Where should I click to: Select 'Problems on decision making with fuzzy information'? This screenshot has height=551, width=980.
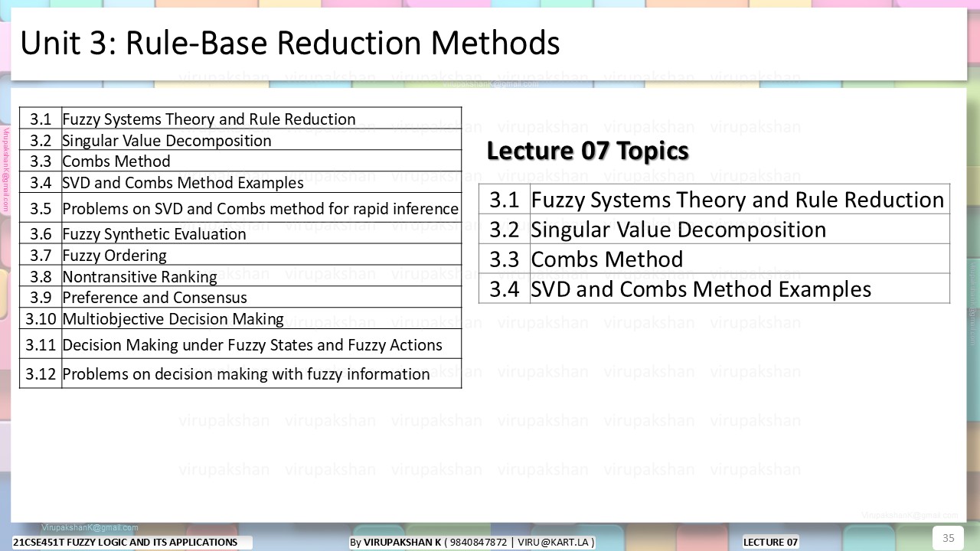246,374
